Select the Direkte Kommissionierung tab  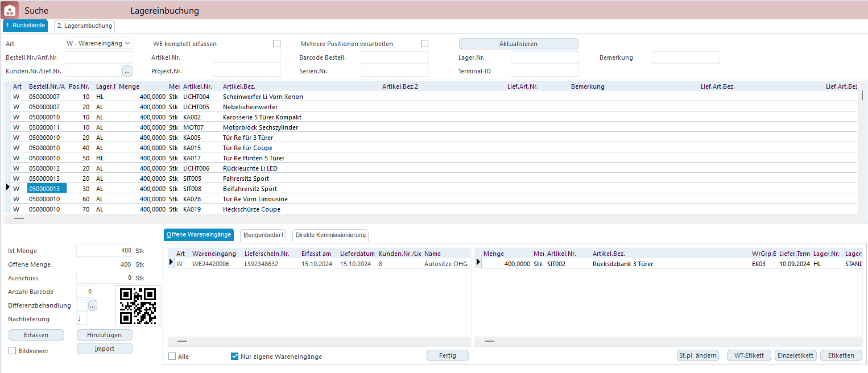coord(330,235)
